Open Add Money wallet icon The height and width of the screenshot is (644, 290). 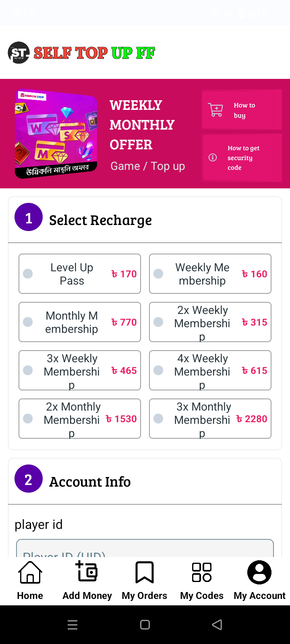pos(87,572)
